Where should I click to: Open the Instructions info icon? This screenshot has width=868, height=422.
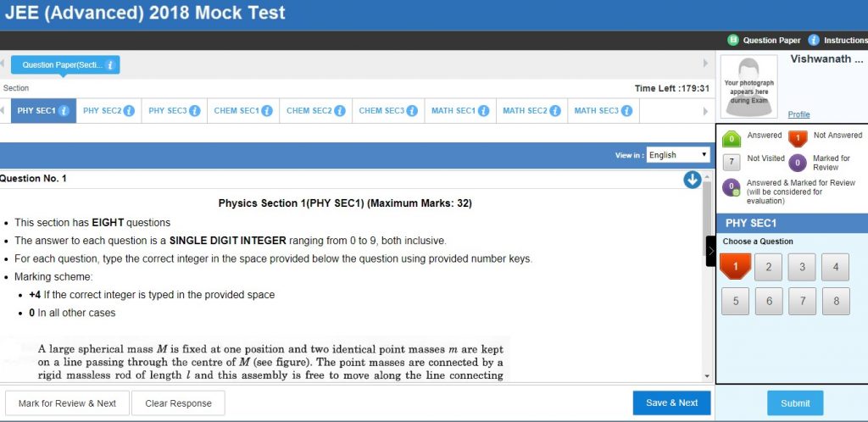click(x=814, y=40)
